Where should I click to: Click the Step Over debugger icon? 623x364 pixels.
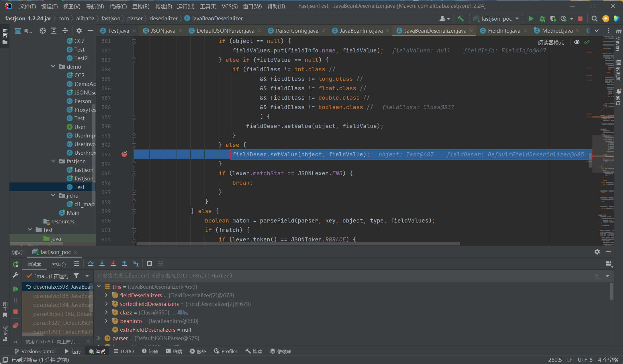(91, 263)
